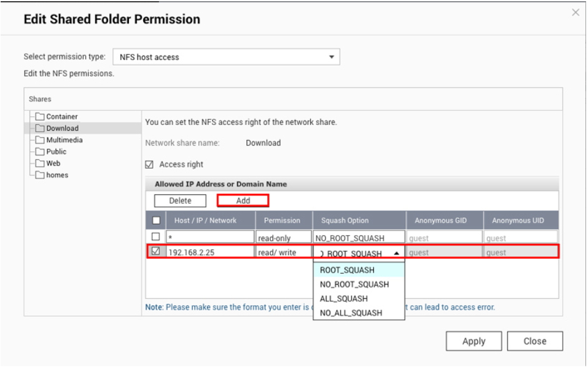Open the read/ write permission cell
Image resolution: width=588 pixels, height=367 pixels.
284,253
